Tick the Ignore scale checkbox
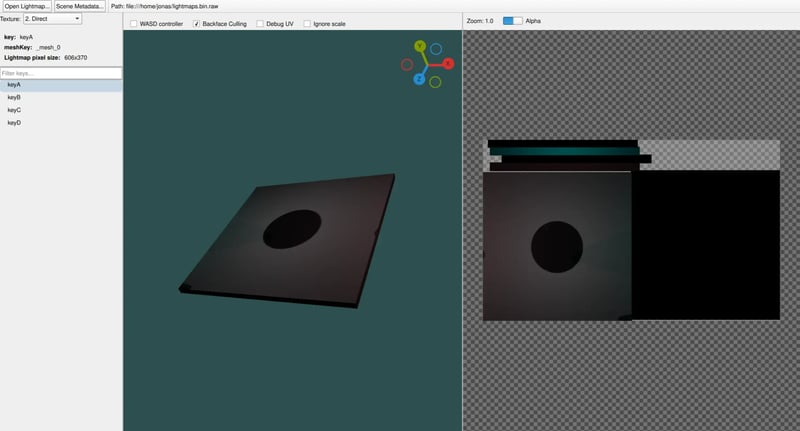Screen dimensions: 800x431 pos(307,24)
